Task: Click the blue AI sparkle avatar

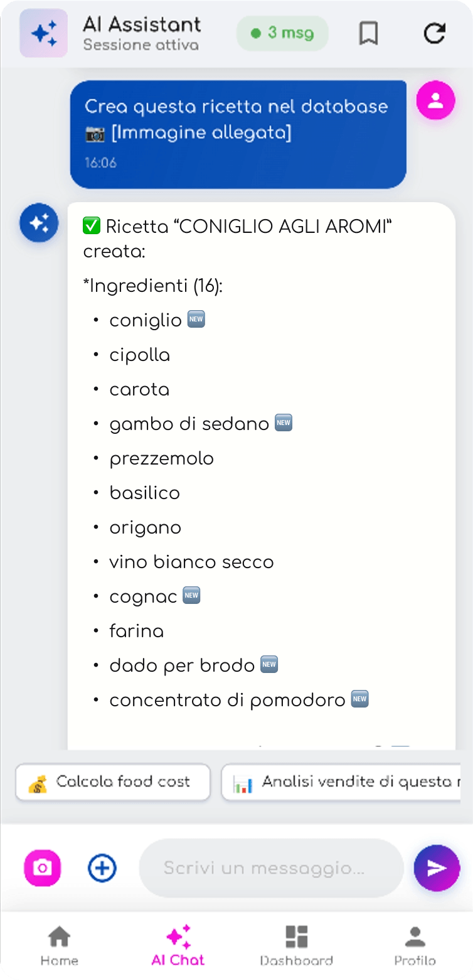Action: [39, 223]
